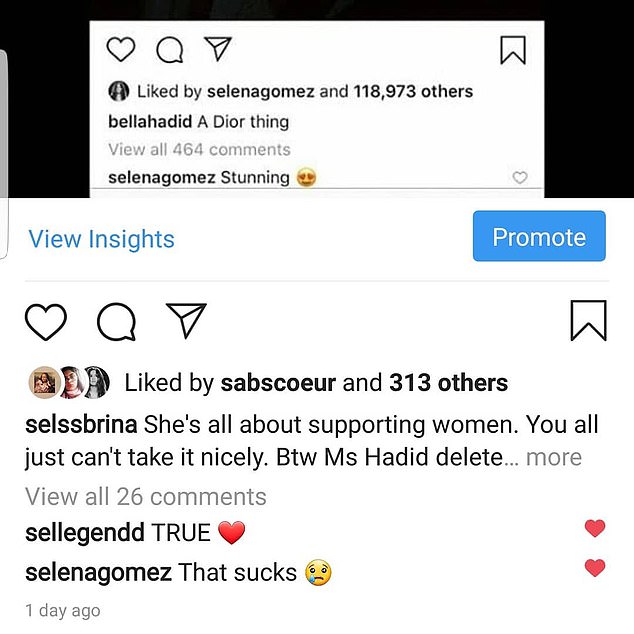
Task: Open the sabscoeur profile from likes
Action: pyautogui.click(x=278, y=383)
